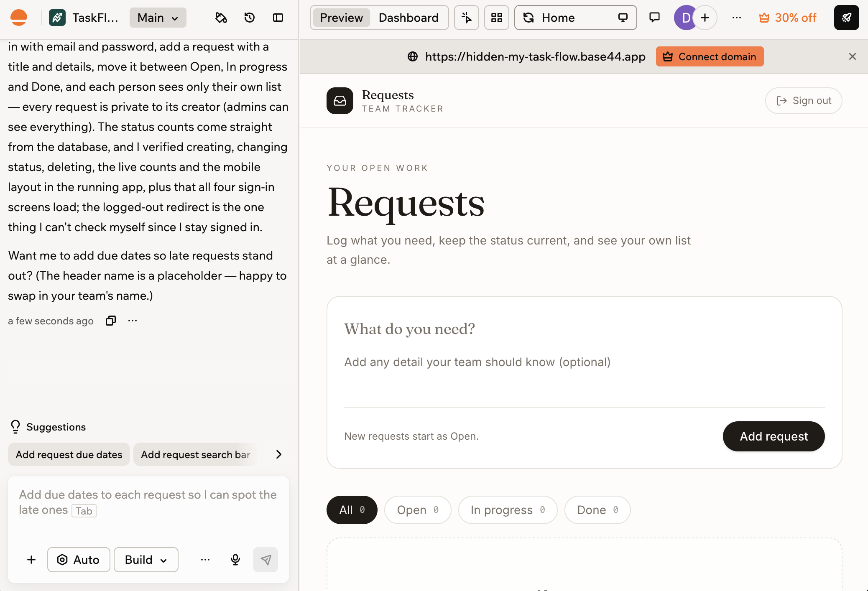868x591 pixels.
Task: Start voice input with the microphone icon
Action: 235,560
